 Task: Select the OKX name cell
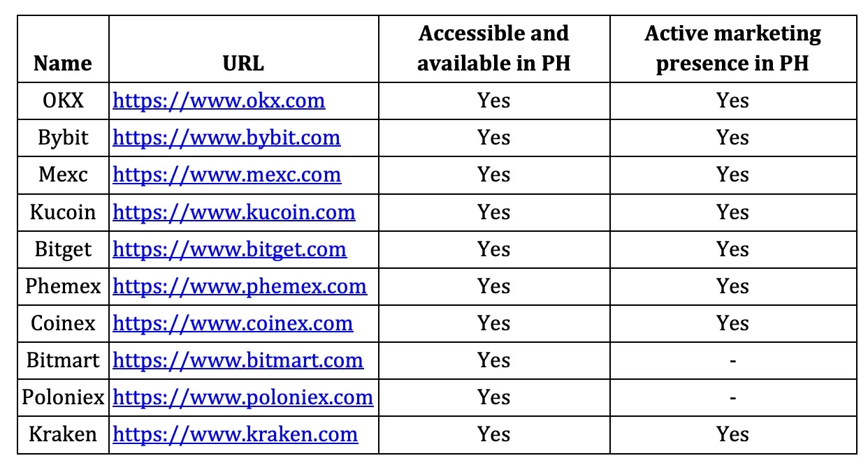tap(63, 101)
